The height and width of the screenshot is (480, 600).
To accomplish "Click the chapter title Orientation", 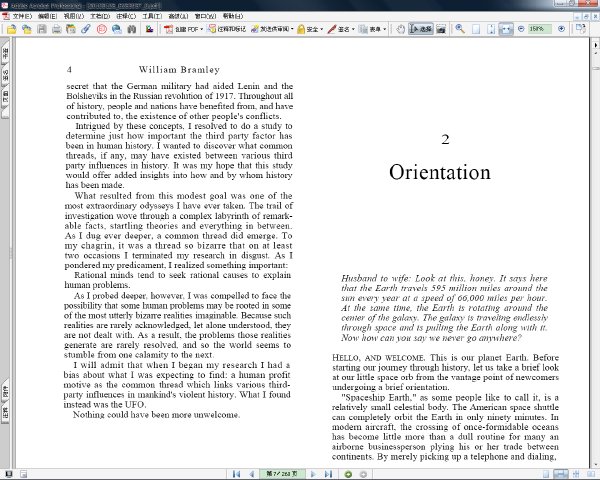I will click(440, 172).
